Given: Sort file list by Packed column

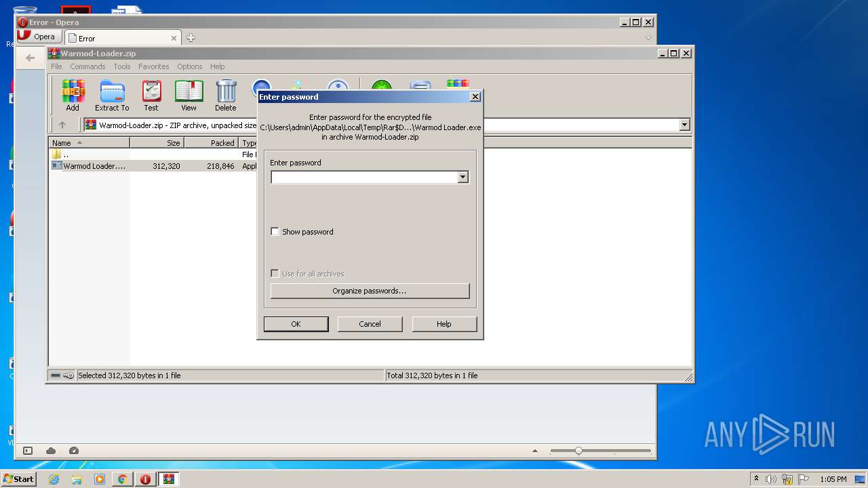Looking at the screenshot, I should 211,142.
